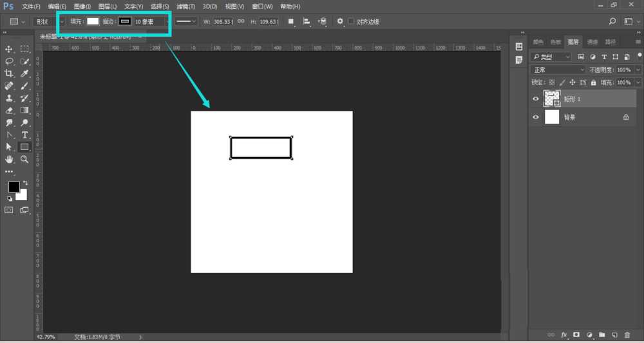
Task: Click the width W input field
Action: click(222, 21)
